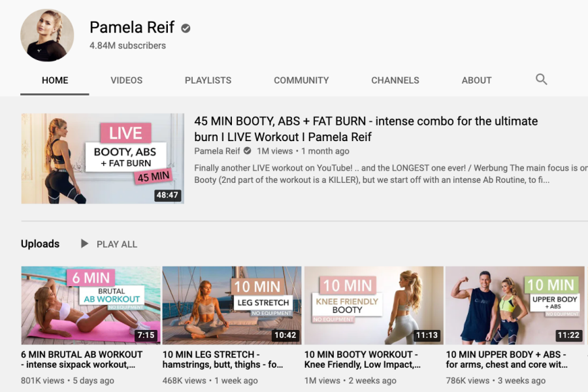Switch to the Videos tab
The height and width of the screenshot is (392, 588).
tap(126, 80)
